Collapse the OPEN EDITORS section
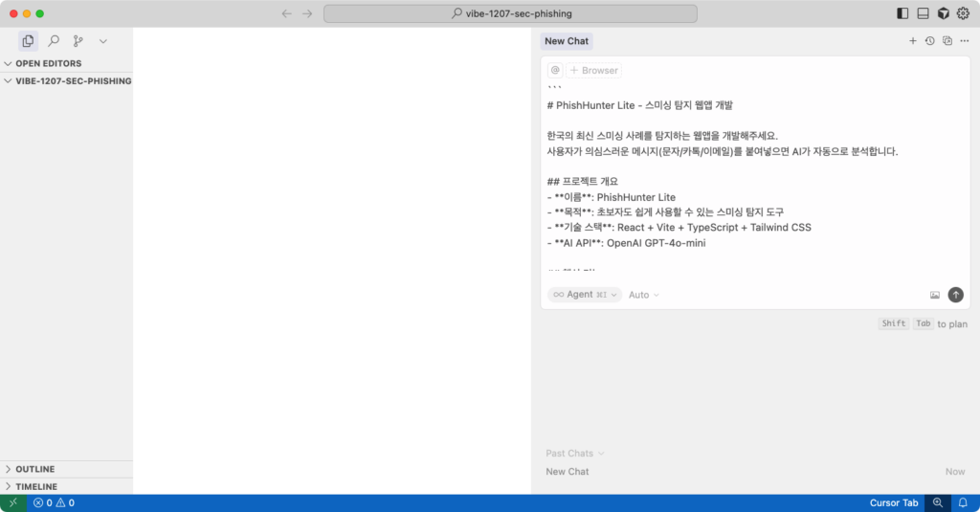Image resolution: width=980 pixels, height=512 pixels. pos(48,63)
